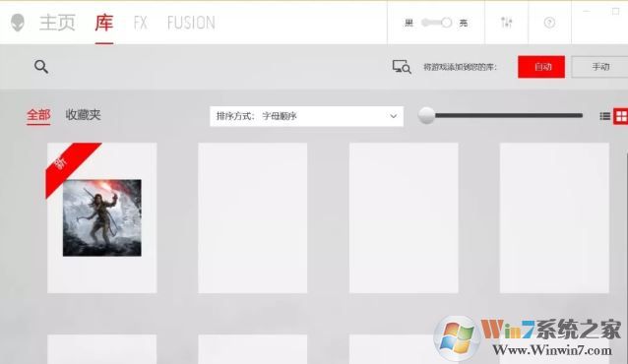This screenshot has height=364, width=628.
Task: Open the settings sliders icon
Action: tap(507, 23)
